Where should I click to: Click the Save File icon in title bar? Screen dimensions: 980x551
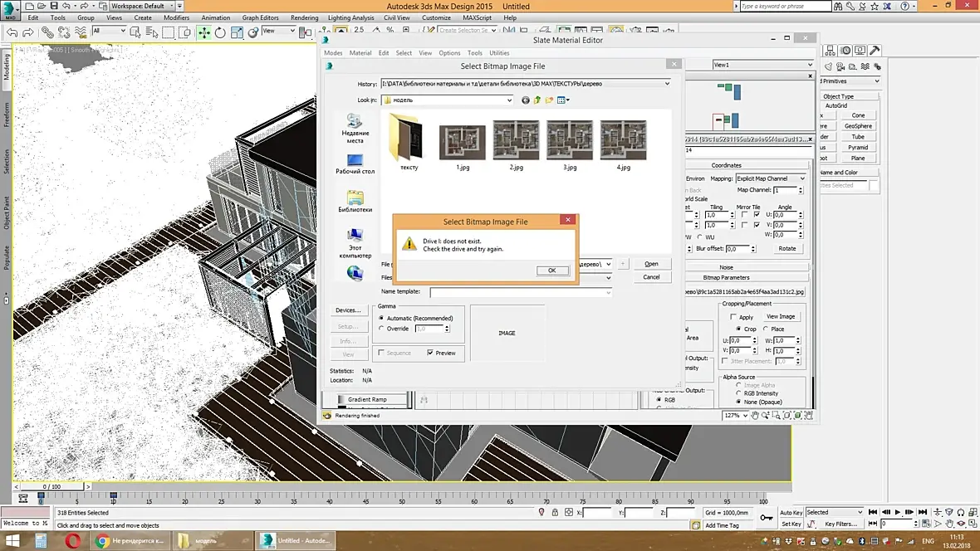(55, 6)
